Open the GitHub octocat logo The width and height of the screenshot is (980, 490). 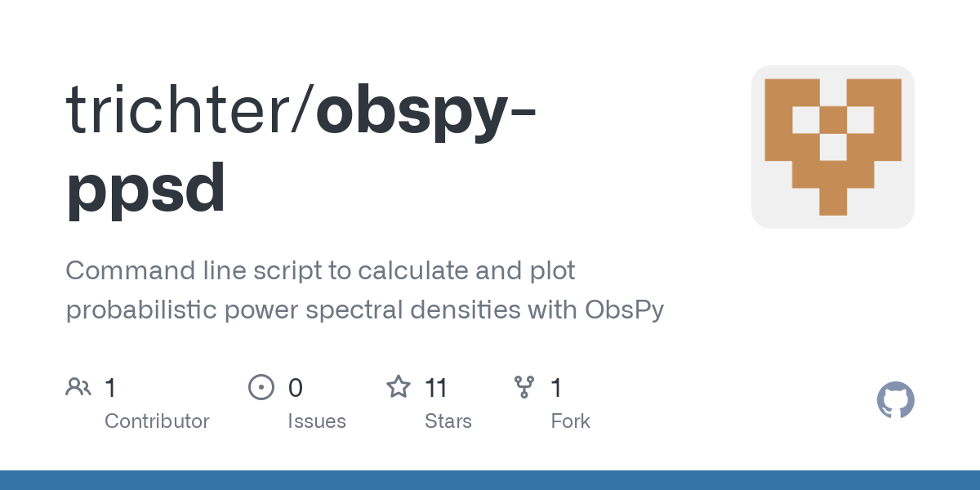pos(895,400)
